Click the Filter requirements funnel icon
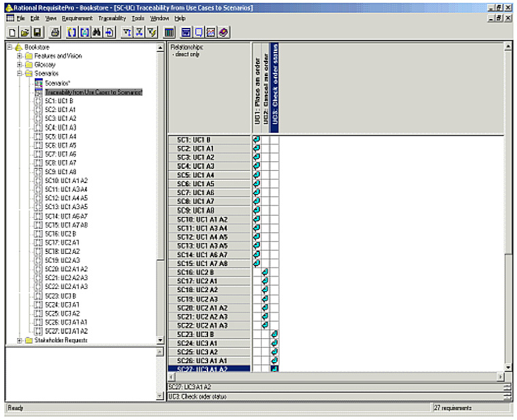 pos(139,32)
